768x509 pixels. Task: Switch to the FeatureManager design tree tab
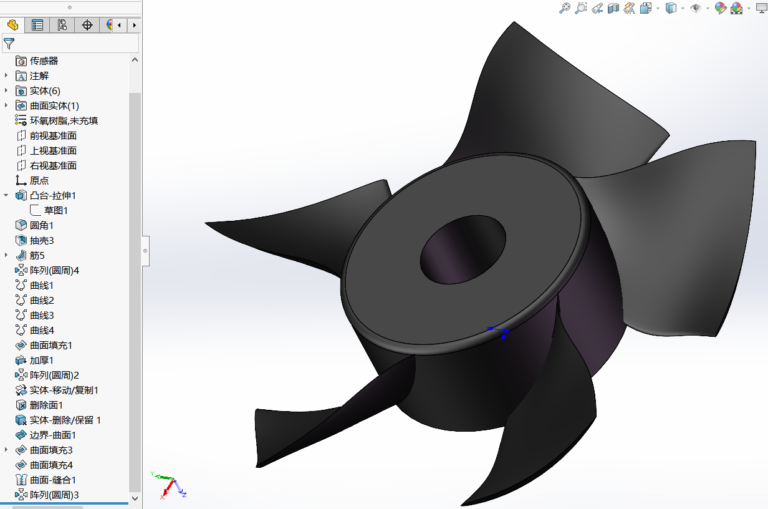tap(12, 25)
